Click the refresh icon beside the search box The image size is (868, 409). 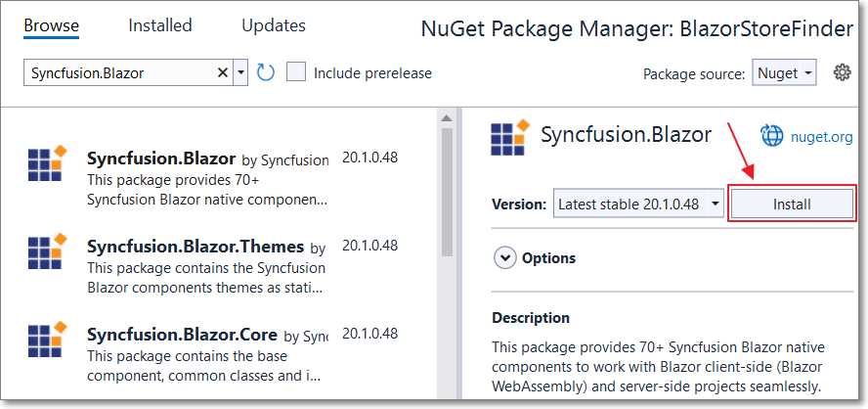pyautogui.click(x=266, y=72)
